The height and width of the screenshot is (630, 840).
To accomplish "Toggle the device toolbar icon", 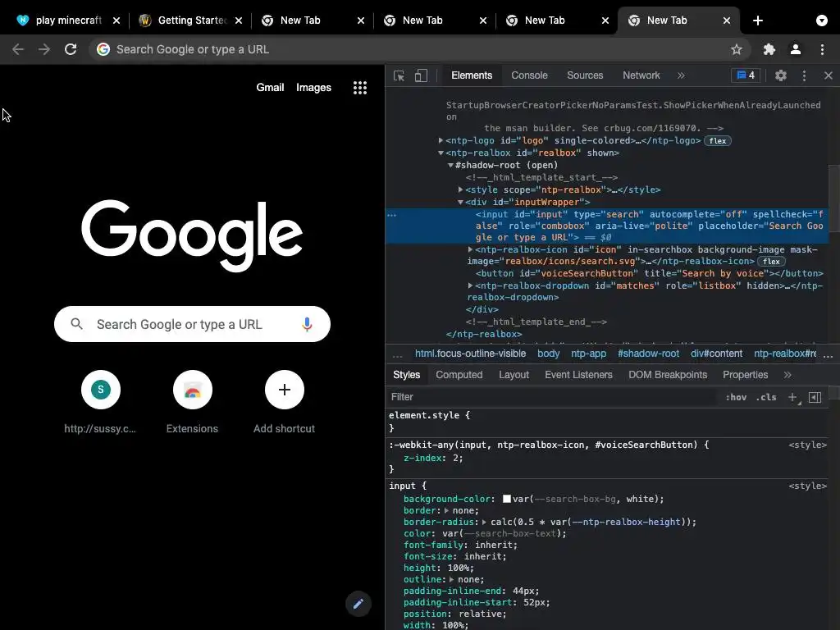I will (421, 75).
